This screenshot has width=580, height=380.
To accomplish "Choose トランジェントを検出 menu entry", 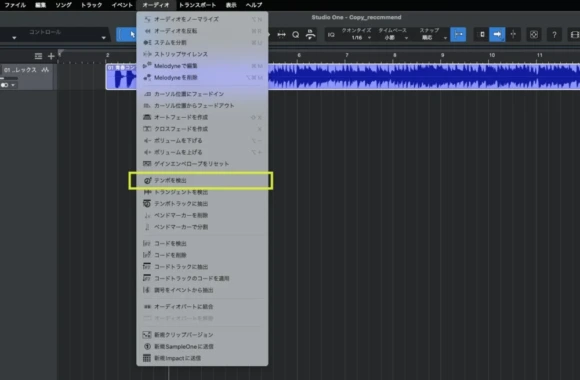I will tap(202, 192).
